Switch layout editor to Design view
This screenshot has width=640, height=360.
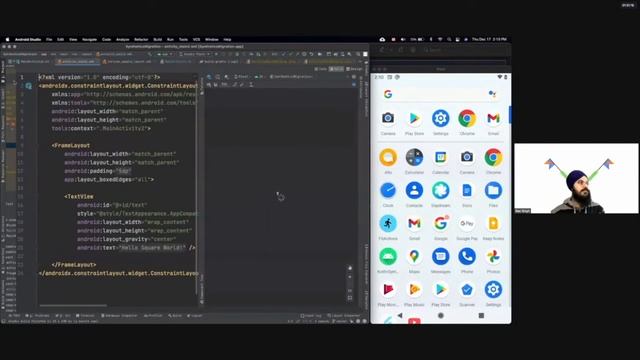(x=354, y=69)
